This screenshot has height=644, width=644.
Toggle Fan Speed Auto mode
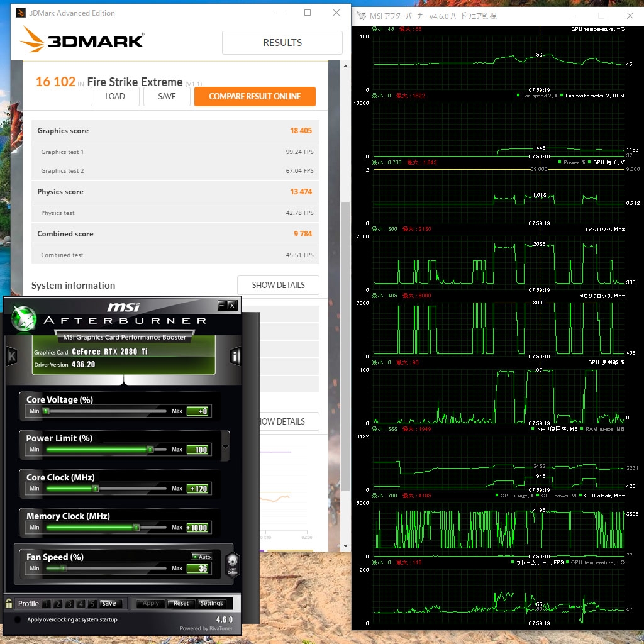pyautogui.click(x=201, y=557)
